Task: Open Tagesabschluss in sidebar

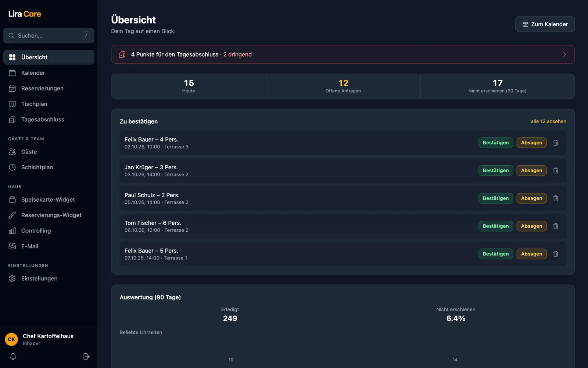Action: point(49,119)
